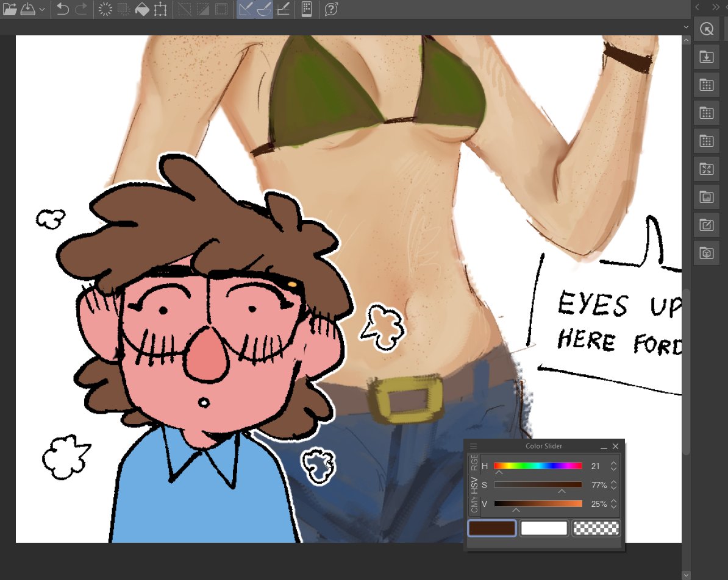Open the third dotted material folder icon
The width and height of the screenshot is (728, 580).
[x=707, y=141]
